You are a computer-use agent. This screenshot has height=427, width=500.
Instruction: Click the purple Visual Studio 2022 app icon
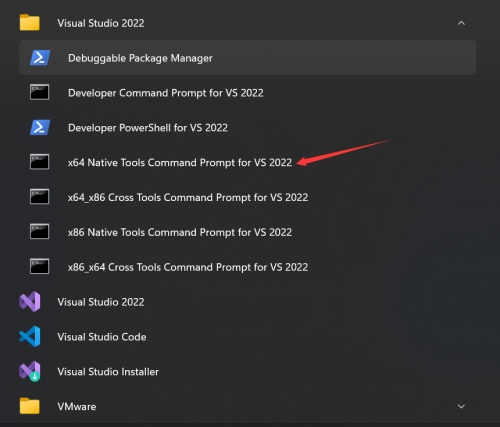point(30,302)
